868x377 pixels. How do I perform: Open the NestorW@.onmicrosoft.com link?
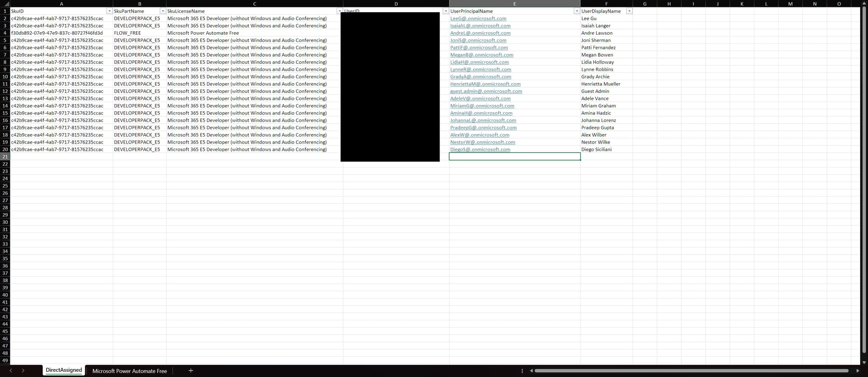pos(483,142)
